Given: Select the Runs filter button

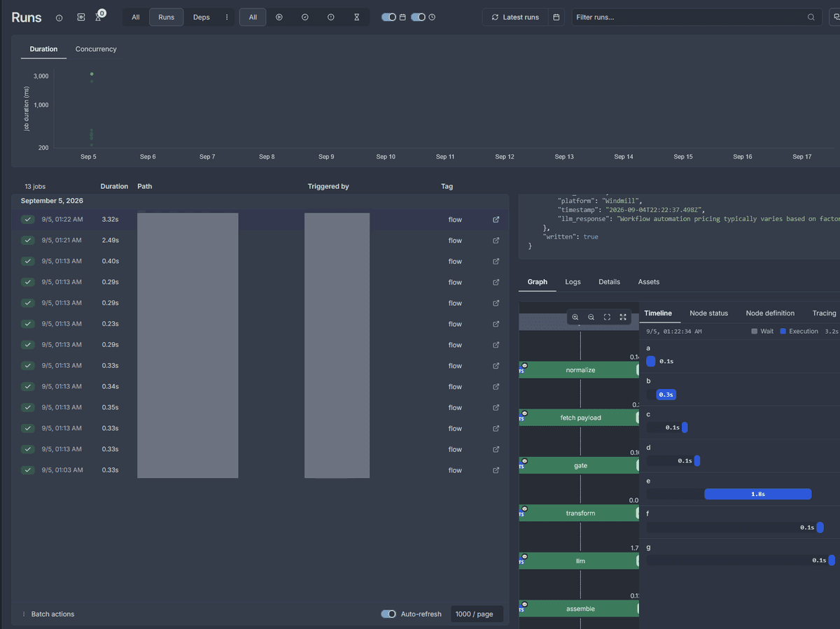Looking at the screenshot, I should 167,17.
